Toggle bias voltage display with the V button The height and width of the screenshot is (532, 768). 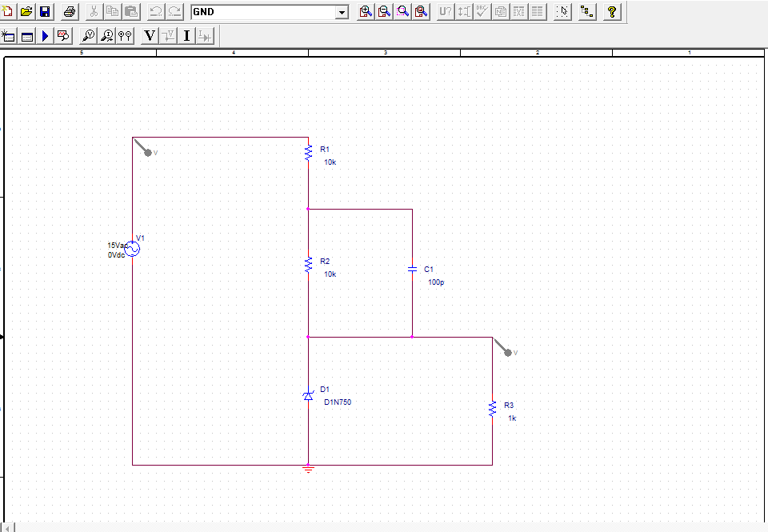pyautogui.click(x=150, y=36)
